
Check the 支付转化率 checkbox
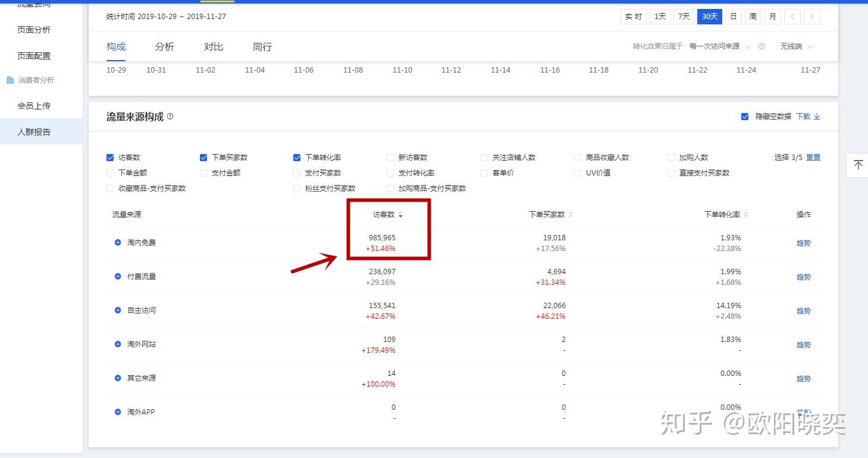click(390, 173)
